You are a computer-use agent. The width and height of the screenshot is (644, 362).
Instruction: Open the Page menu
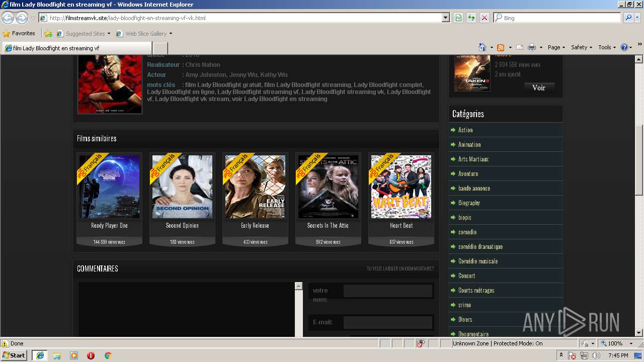556,47
